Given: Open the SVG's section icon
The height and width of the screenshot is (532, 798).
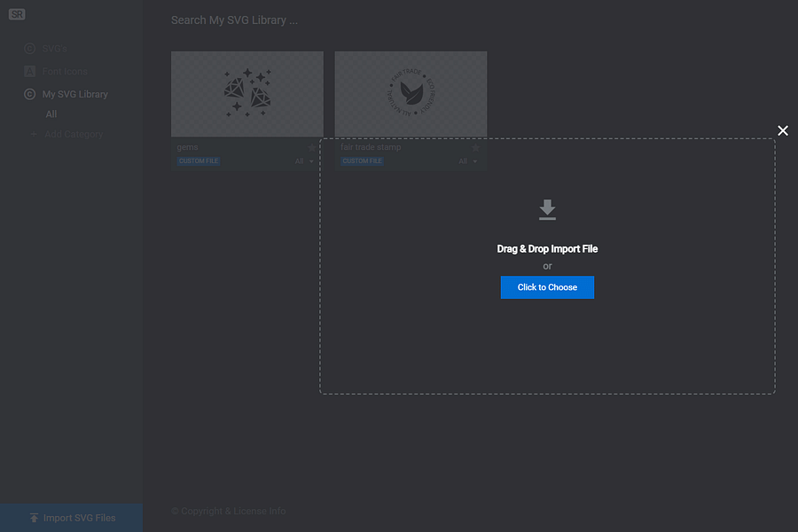Looking at the screenshot, I should [30, 49].
